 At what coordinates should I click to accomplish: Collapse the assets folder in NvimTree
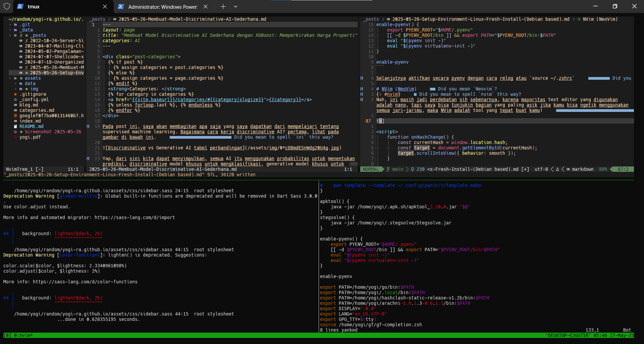point(10,78)
